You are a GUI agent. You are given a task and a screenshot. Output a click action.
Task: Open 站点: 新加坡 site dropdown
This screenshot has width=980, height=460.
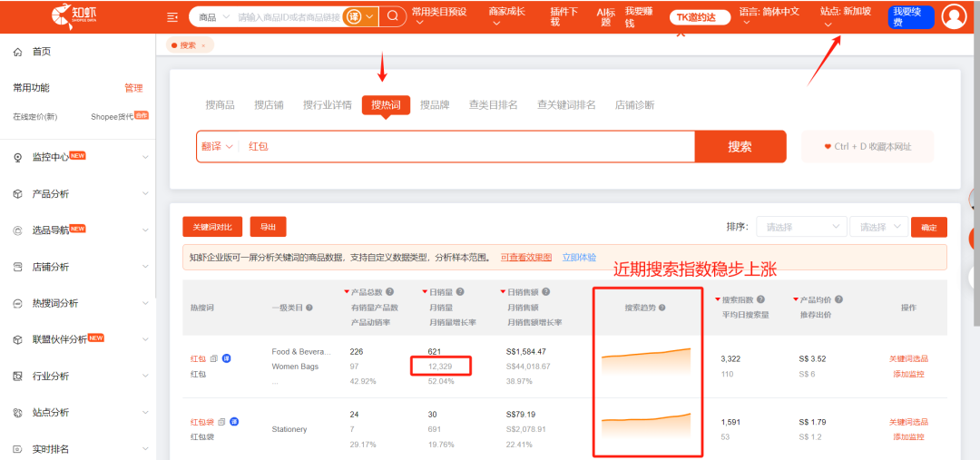846,17
